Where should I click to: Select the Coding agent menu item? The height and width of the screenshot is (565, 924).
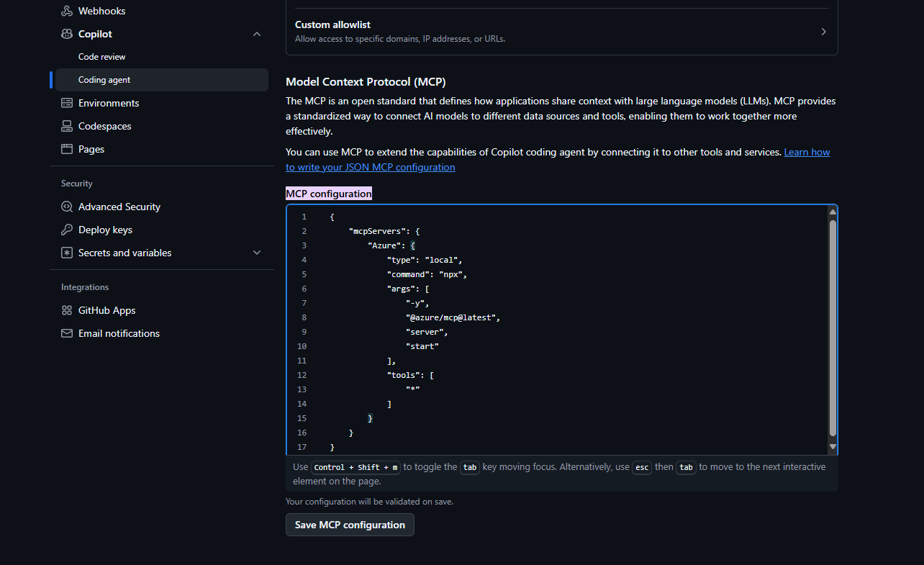(104, 79)
